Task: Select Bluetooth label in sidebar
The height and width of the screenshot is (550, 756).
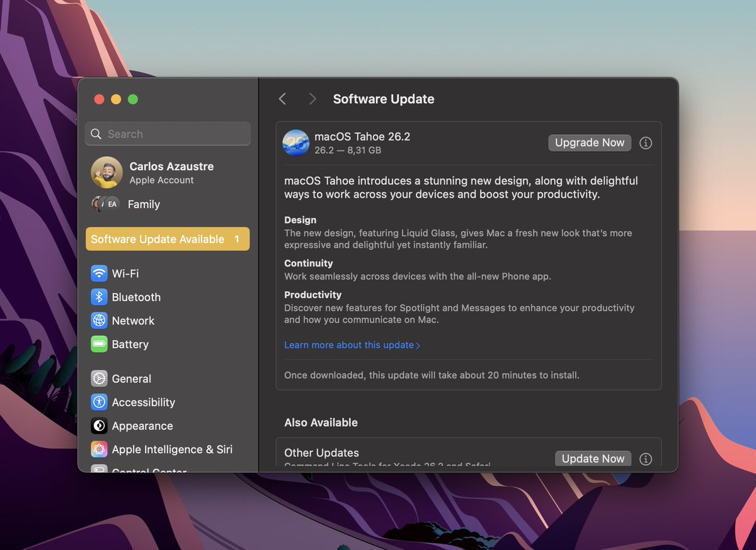Action: point(136,297)
